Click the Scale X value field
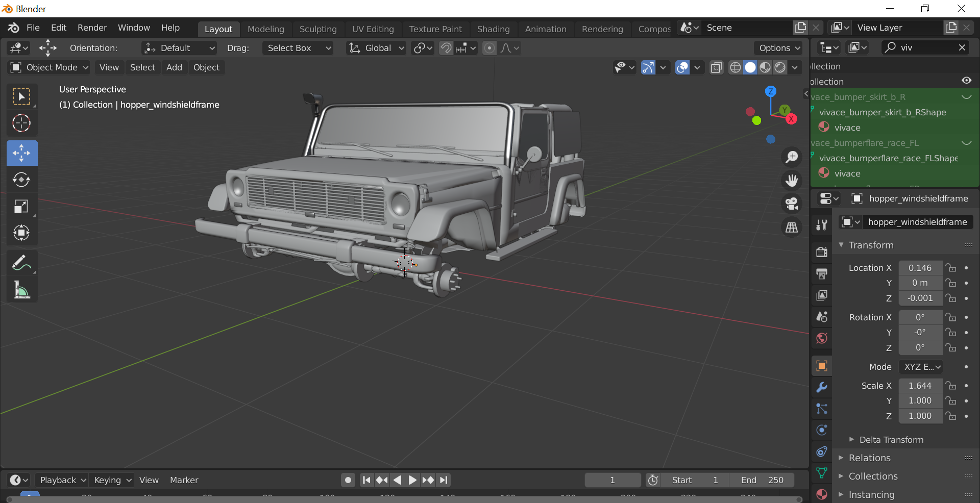980x503 pixels. coord(920,386)
